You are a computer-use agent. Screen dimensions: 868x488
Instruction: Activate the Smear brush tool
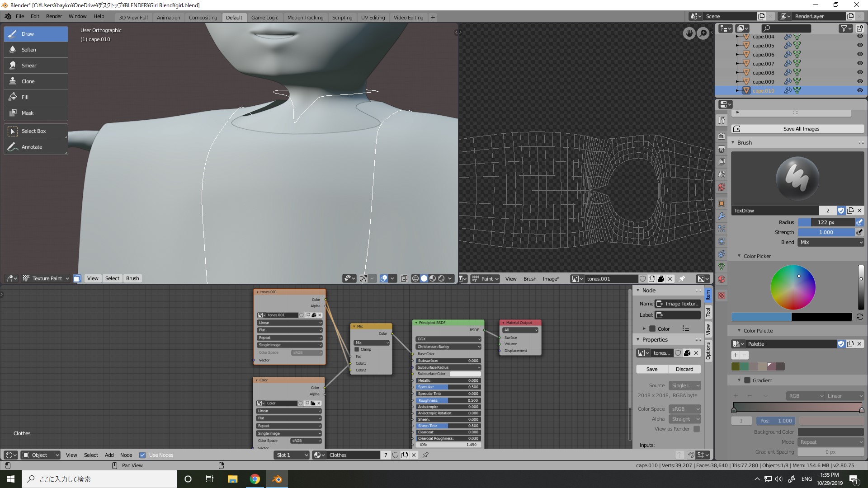tap(35, 65)
